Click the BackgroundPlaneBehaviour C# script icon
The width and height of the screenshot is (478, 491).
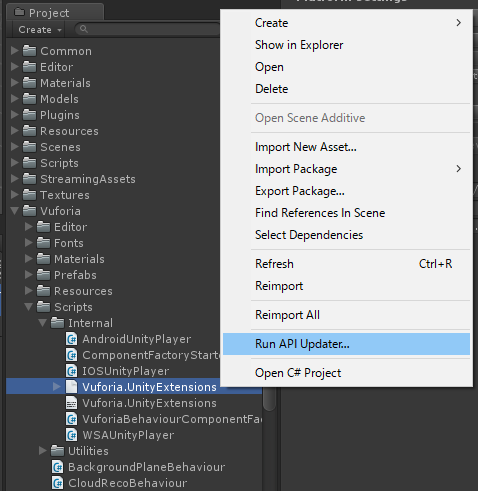(x=58, y=467)
